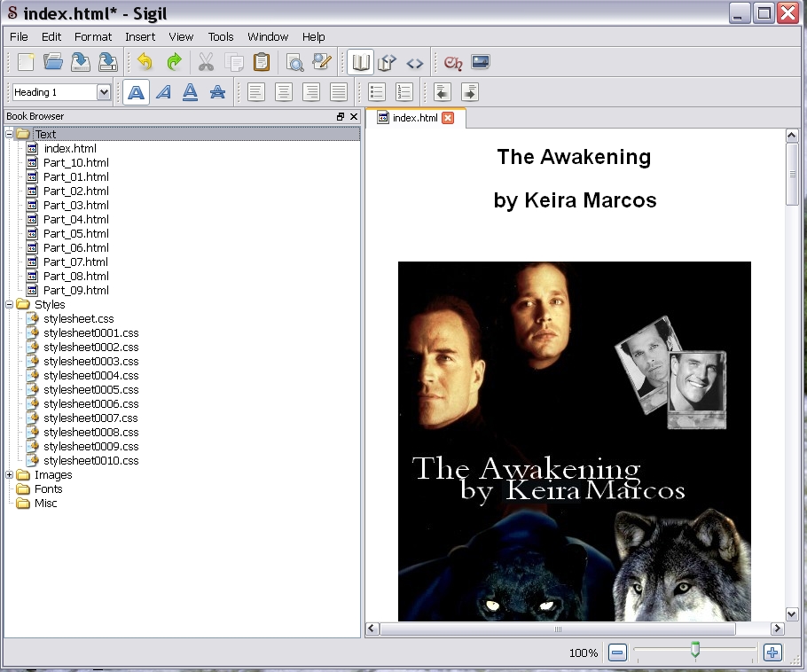Insert a bulleted list

[377, 92]
